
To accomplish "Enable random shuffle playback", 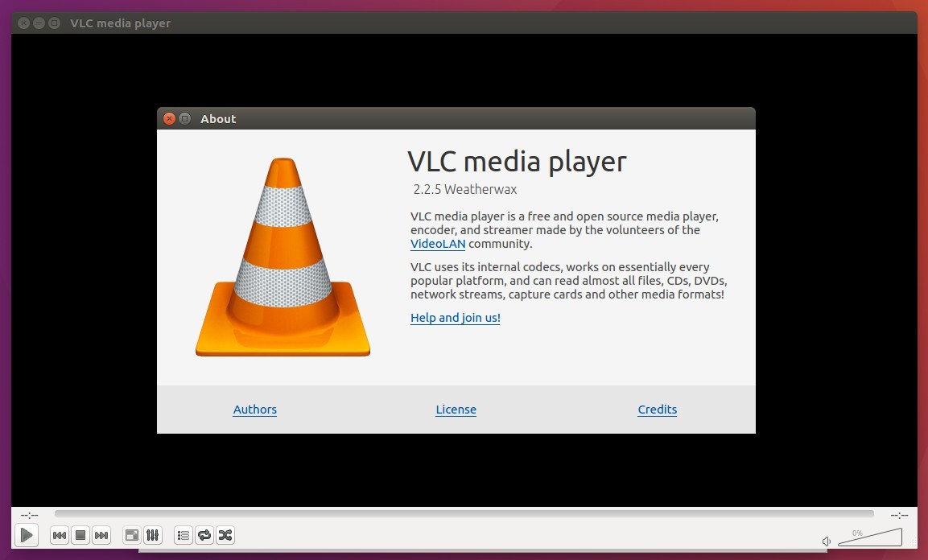I will [x=225, y=535].
